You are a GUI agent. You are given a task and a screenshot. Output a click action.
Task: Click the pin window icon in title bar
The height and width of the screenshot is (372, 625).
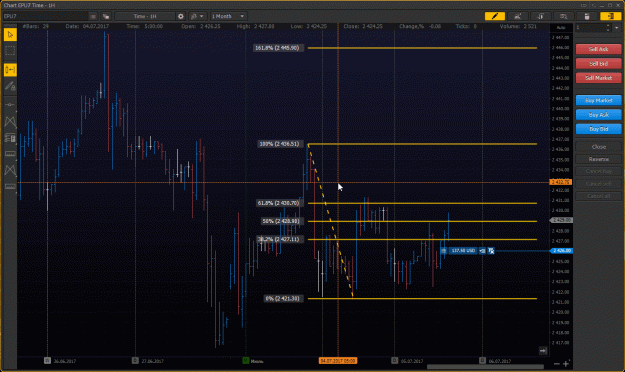click(x=584, y=5)
